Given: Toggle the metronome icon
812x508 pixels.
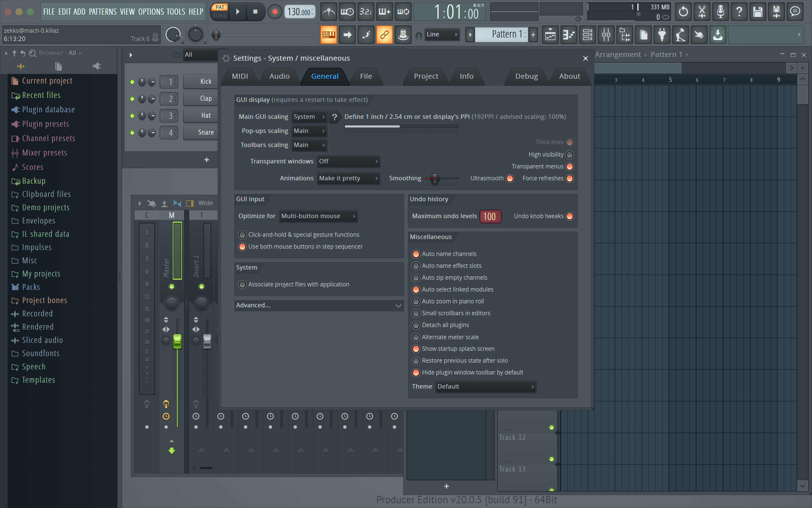Looking at the screenshot, I should click(x=328, y=12).
